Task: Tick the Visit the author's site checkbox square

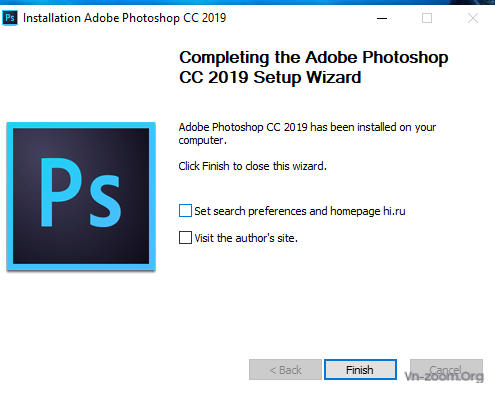Action: [185, 238]
